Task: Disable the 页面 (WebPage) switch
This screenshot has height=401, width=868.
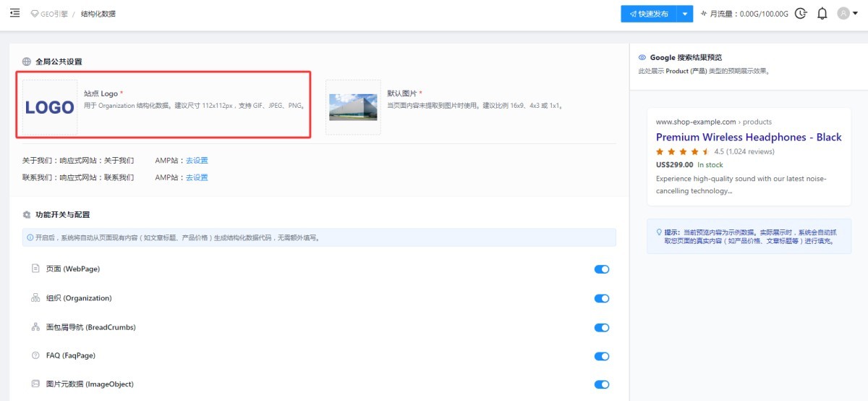Action: (x=601, y=269)
